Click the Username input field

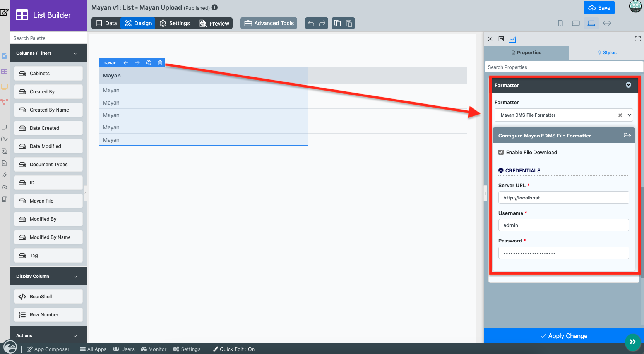pos(563,225)
